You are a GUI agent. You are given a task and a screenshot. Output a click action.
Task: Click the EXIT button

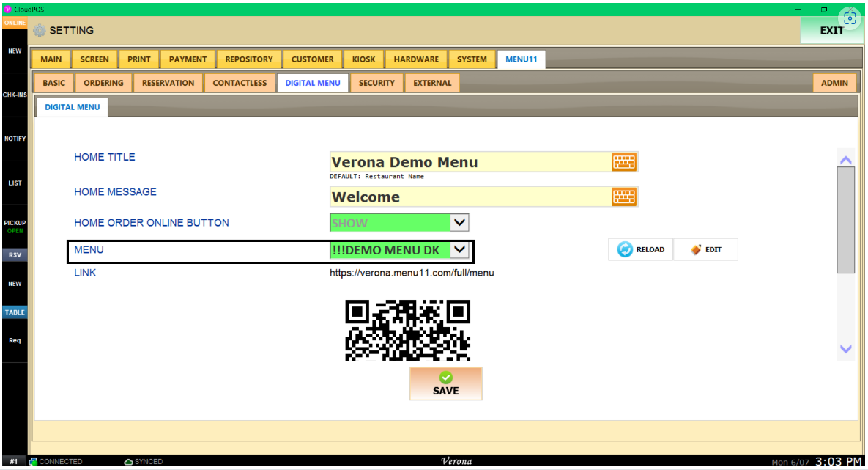[x=831, y=31]
